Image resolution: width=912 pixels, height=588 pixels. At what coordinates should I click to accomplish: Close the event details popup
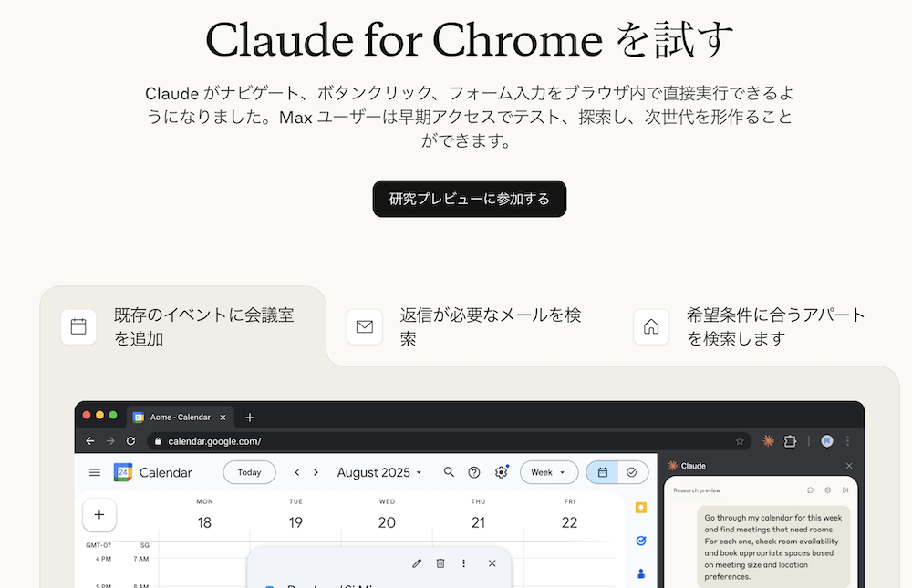point(492,563)
